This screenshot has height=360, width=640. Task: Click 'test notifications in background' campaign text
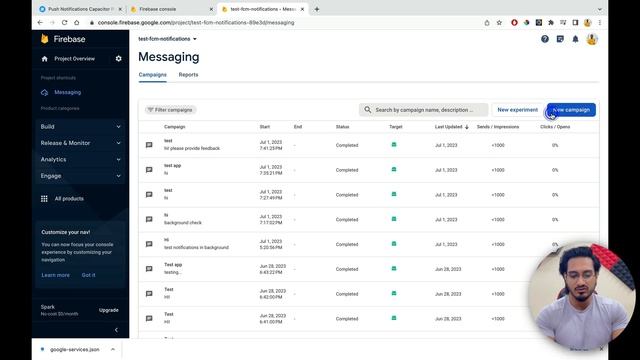(x=196, y=247)
